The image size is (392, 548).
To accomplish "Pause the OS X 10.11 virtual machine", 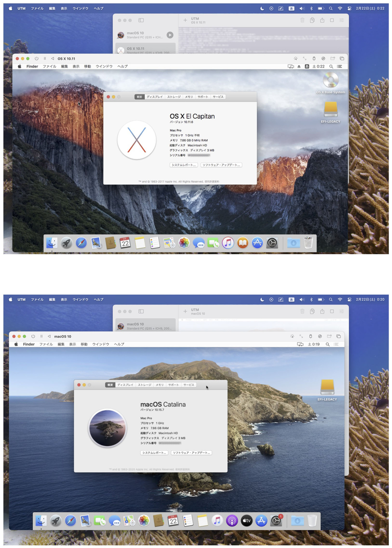I will coord(45,58).
